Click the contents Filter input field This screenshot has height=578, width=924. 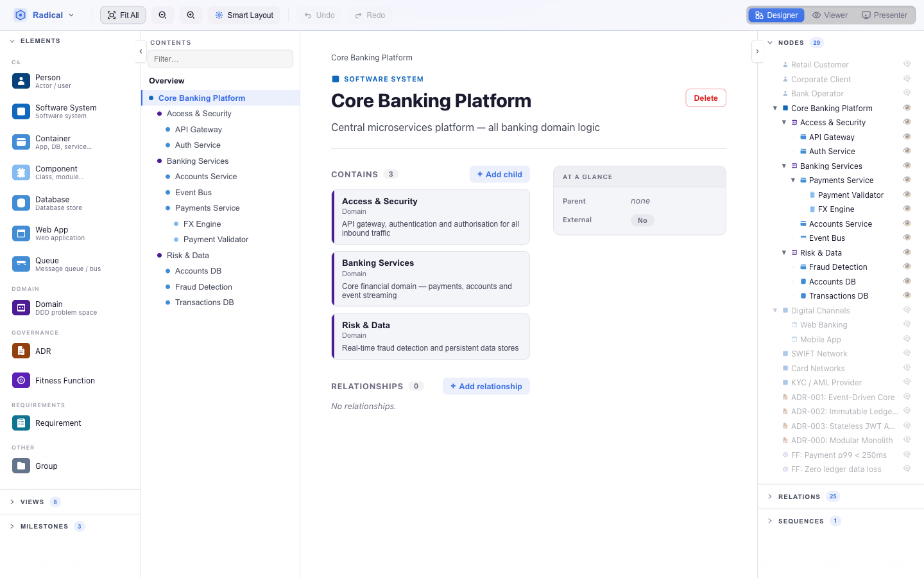[x=220, y=59]
